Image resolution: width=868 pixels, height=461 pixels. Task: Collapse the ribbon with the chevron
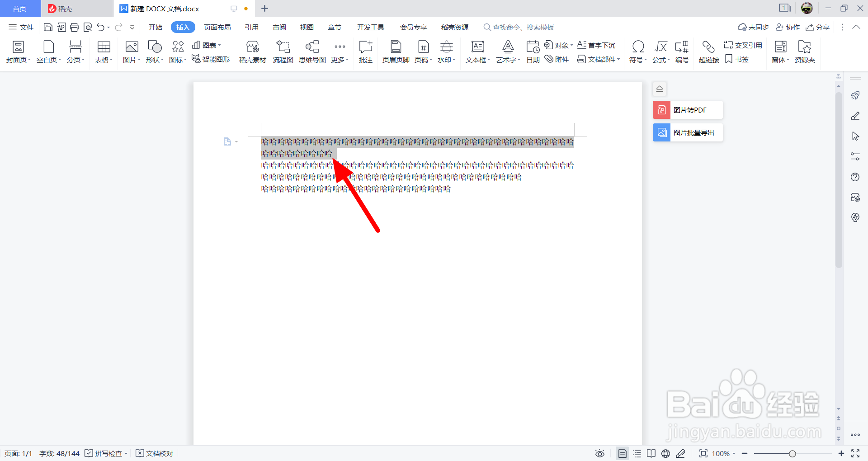(x=856, y=27)
